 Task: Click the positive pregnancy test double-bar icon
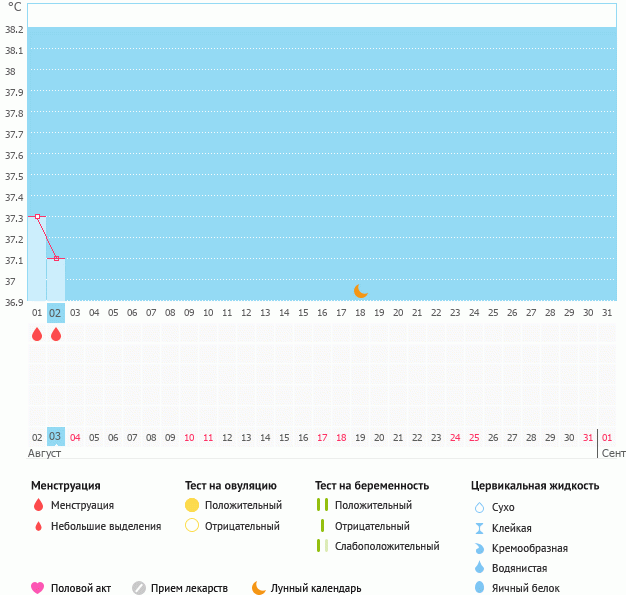pos(322,505)
